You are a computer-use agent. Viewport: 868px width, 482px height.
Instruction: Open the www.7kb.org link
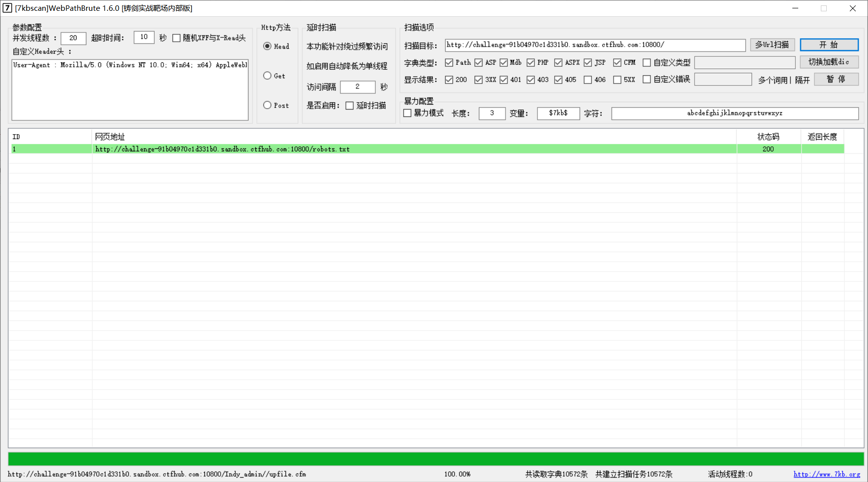click(x=827, y=474)
